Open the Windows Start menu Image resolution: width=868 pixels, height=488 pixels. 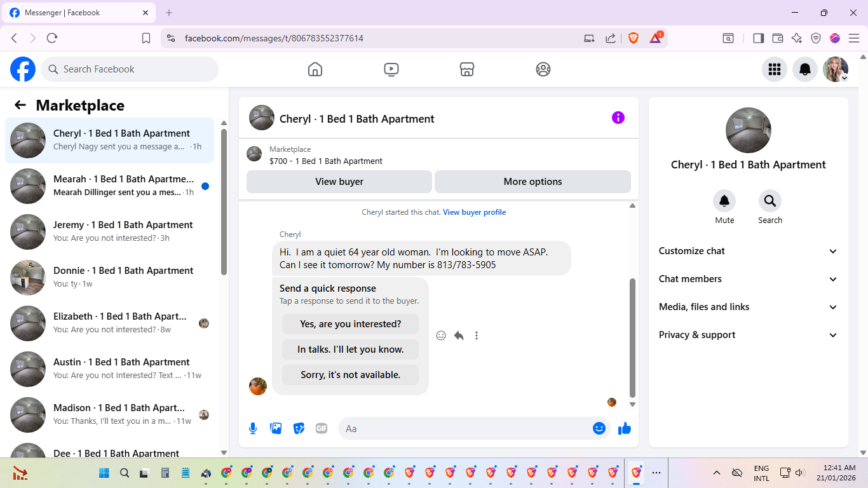click(104, 473)
